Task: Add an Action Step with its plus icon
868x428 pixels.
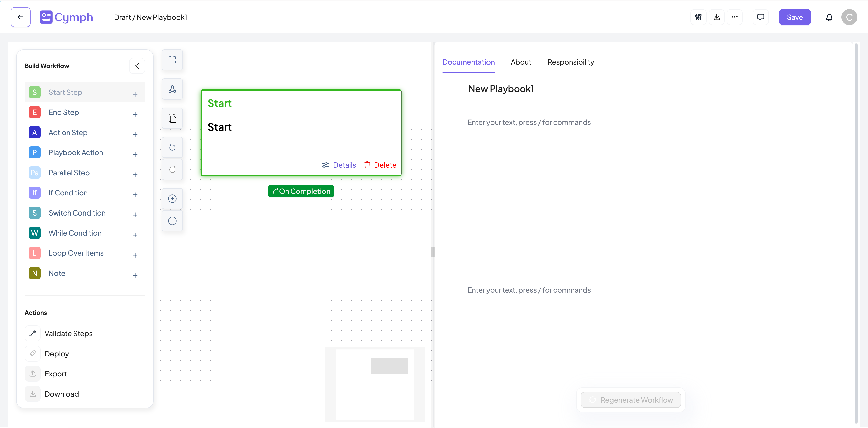Action: (x=135, y=134)
